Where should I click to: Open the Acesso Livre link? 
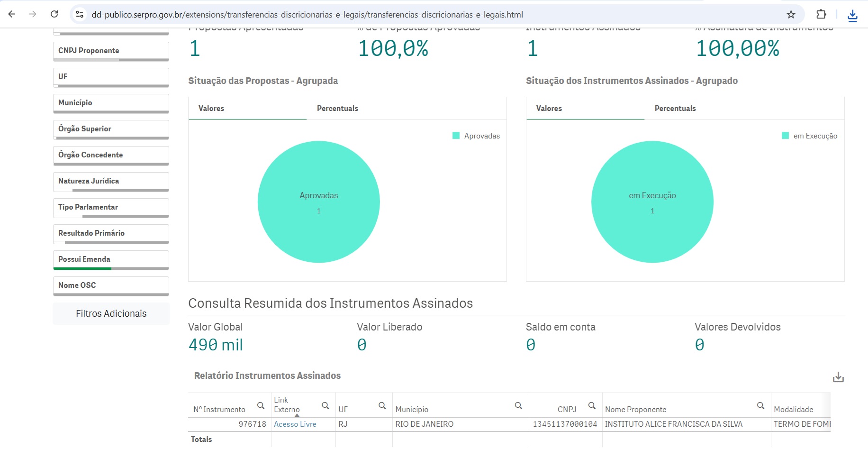click(295, 424)
